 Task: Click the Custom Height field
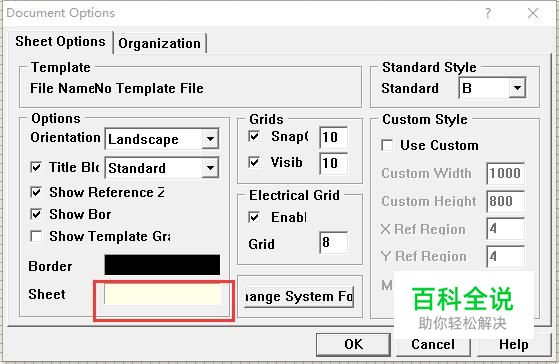(x=506, y=201)
